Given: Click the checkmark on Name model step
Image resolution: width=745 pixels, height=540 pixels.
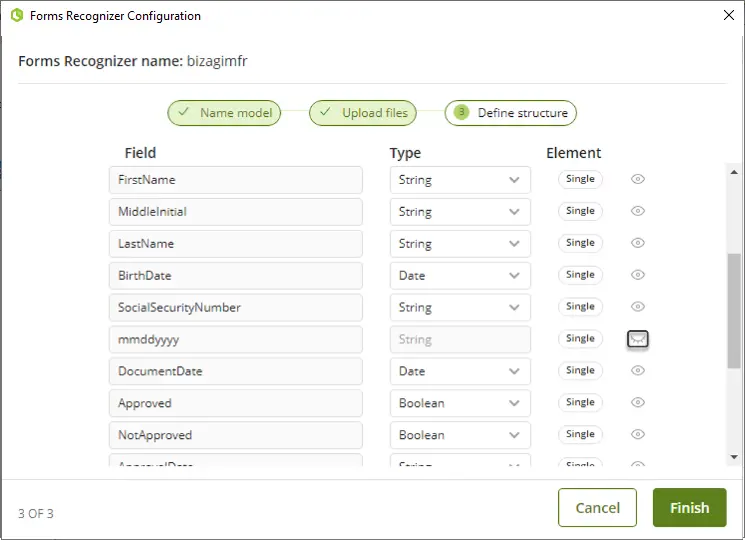Looking at the screenshot, I should pyautogui.click(x=183, y=112).
